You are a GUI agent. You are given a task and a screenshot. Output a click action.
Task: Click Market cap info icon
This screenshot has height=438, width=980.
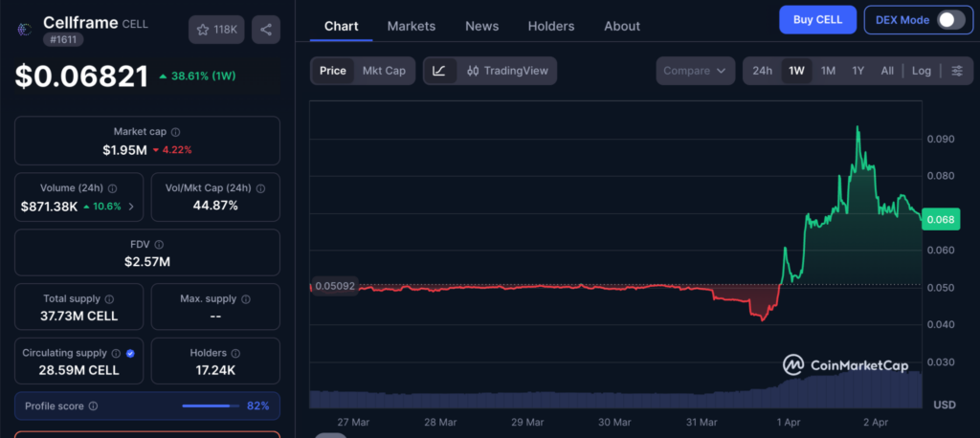175,133
